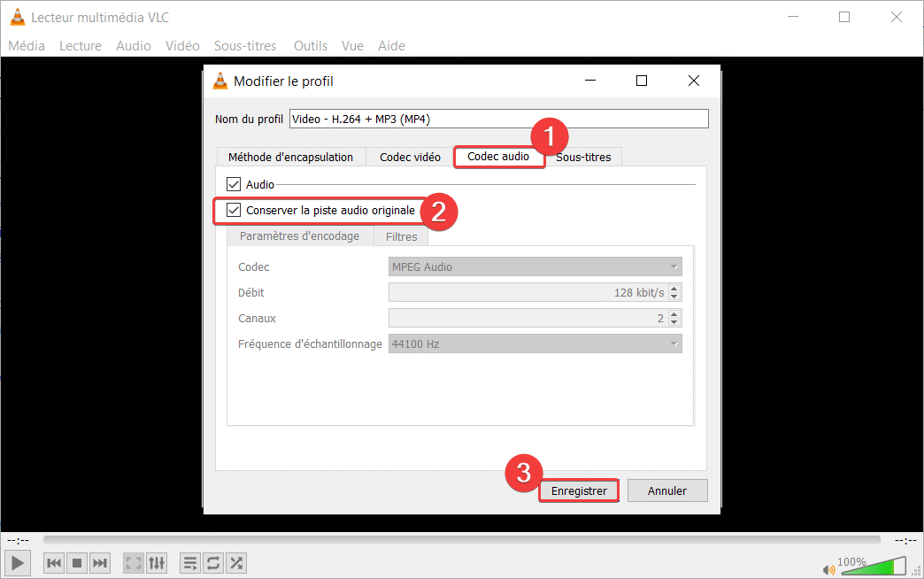Open the Fréquence d'échantillonnage dropdown
This screenshot has height=579, width=924.
coord(535,344)
